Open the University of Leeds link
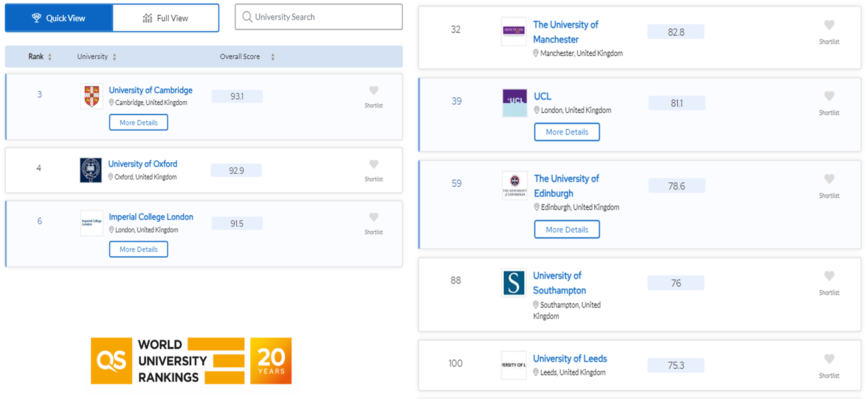Viewport: 868px width, 399px height. (570, 358)
